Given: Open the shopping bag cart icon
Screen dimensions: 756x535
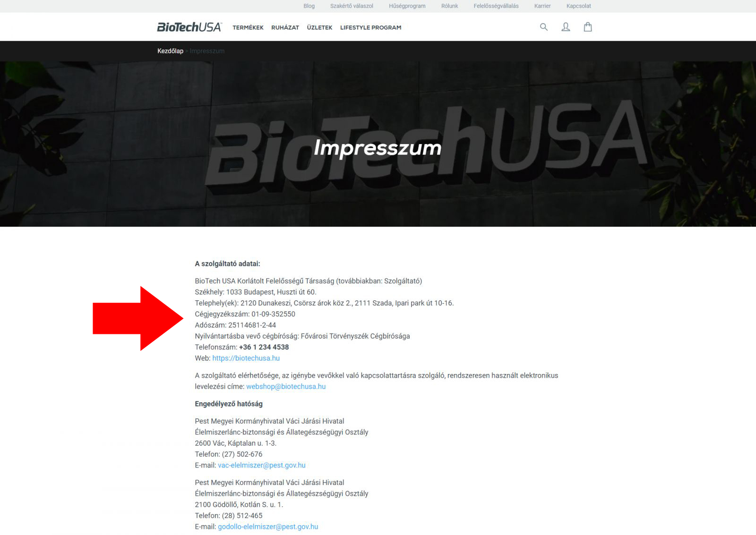Looking at the screenshot, I should tap(588, 27).
